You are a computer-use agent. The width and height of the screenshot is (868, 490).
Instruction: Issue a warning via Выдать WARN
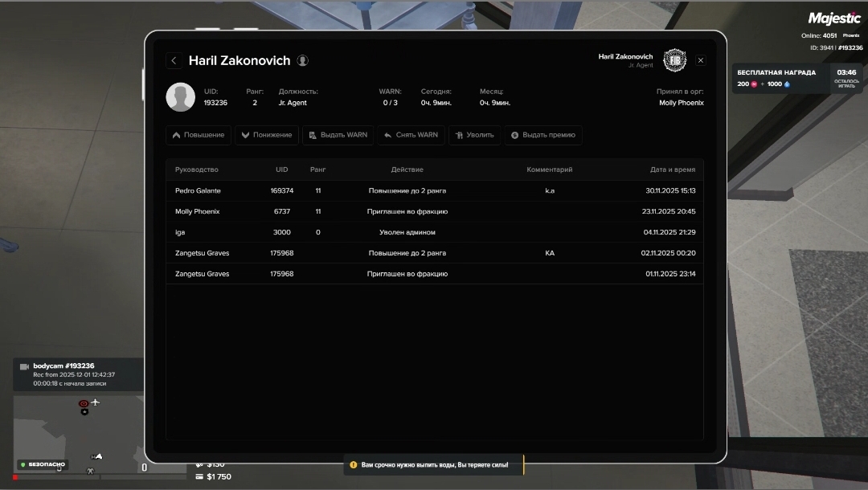point(338,135)
